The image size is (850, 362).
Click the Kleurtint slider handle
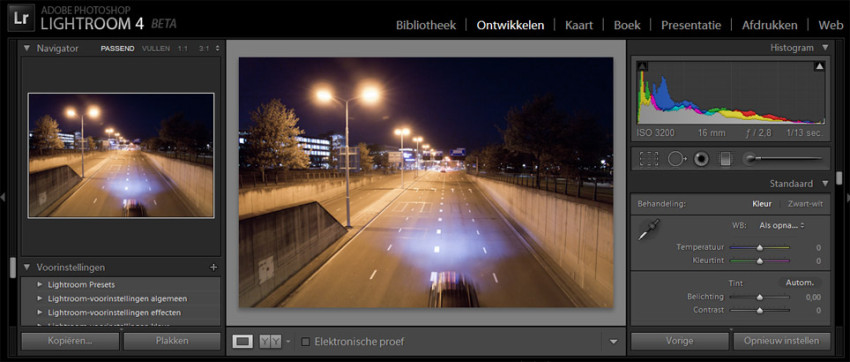coord(759,261)
